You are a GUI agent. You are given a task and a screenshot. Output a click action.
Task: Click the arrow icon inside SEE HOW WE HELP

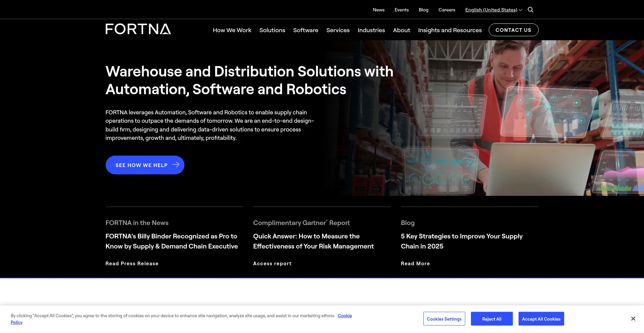click(x=175, y=165)
